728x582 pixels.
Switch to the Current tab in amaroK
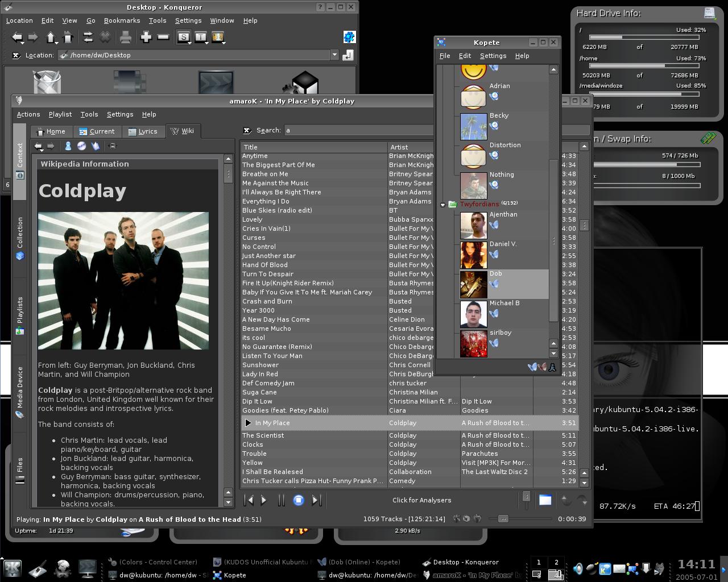97,131
